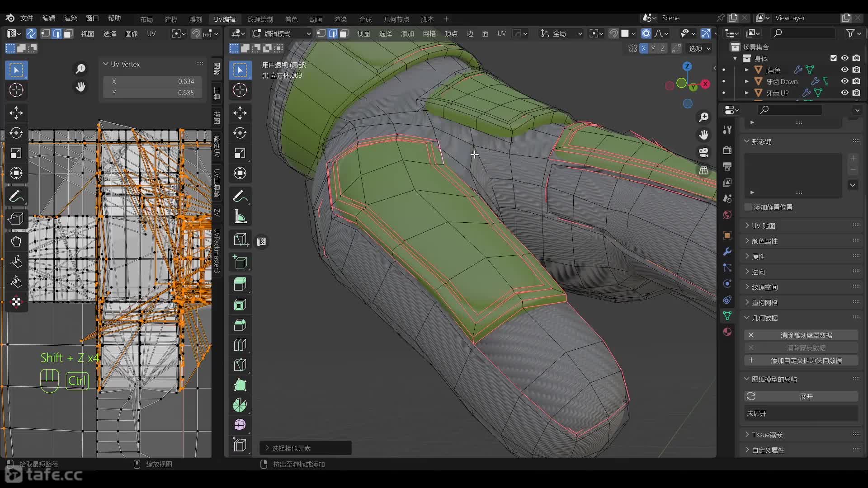The width and height of the screenshot is (868, 488).
Task: Click the outliner search field
Action: (803, 33)
